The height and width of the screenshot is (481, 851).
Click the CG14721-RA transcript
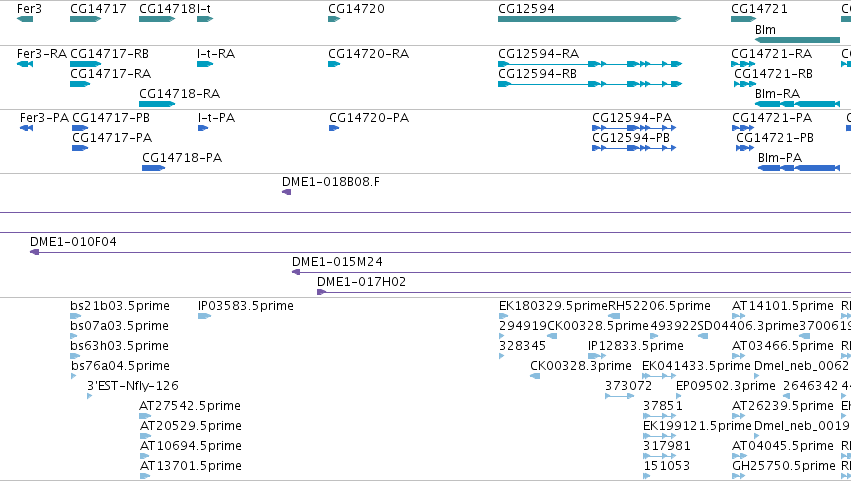[x=743, y=64]
